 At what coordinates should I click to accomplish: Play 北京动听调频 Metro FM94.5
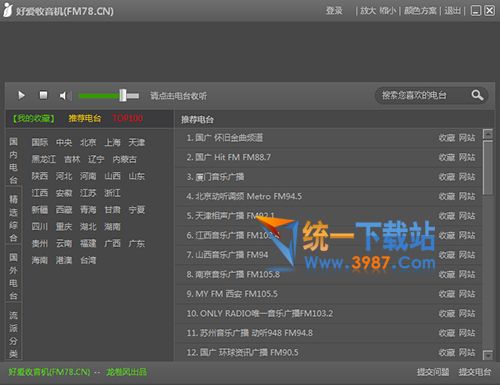pos(244,196)
